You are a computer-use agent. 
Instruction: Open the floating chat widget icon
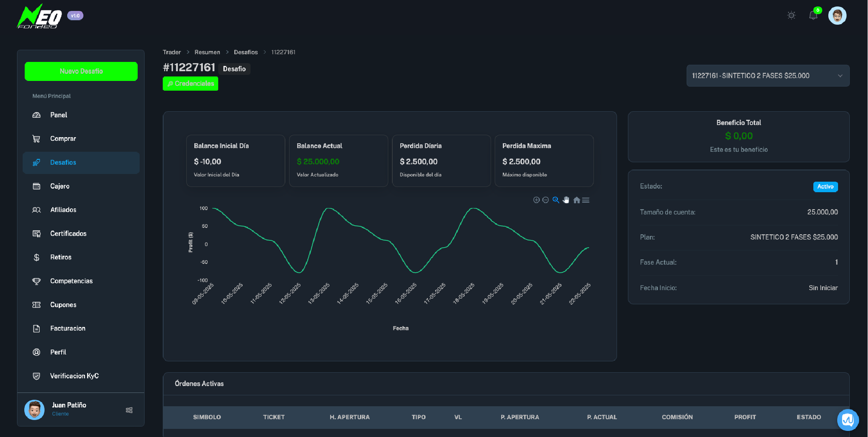tap(848, 420)
